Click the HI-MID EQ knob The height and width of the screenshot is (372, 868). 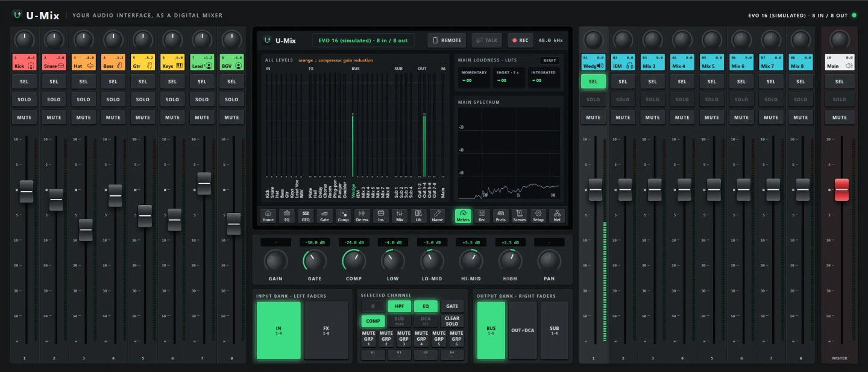coord(471,260)
